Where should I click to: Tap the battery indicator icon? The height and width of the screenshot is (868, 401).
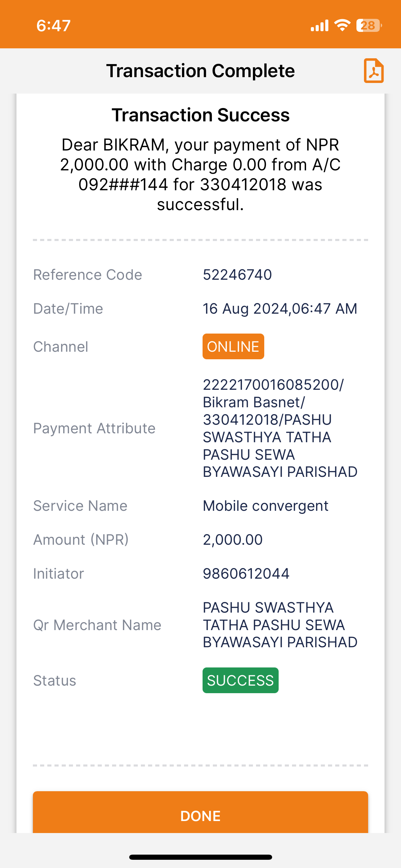(x=369, y=25)
